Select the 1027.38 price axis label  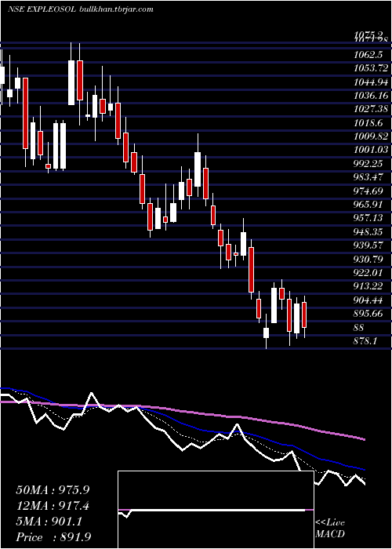tap(371, 109)
